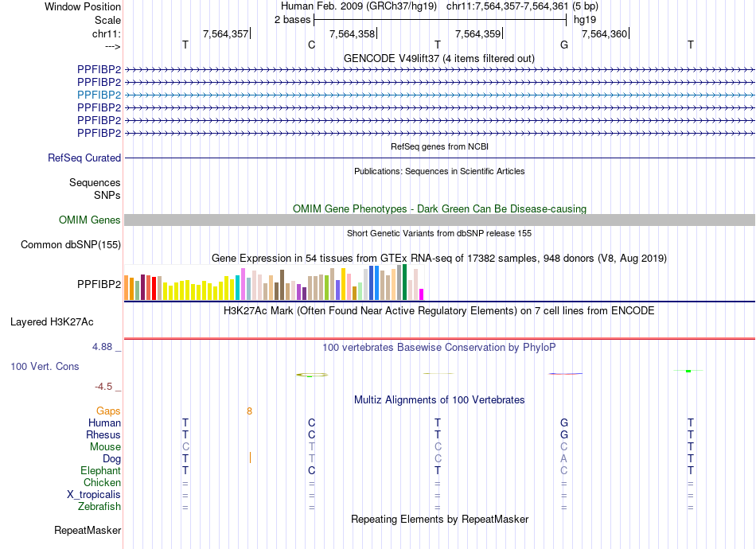Screen dimensions: 756x549
Task: Open GTEx Gene Expression in 54 tissues title
Action: 439,259
